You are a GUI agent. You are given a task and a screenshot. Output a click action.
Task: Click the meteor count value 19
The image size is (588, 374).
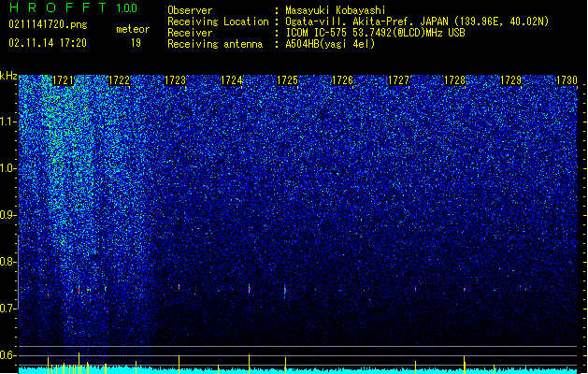[x=136, y=43]
